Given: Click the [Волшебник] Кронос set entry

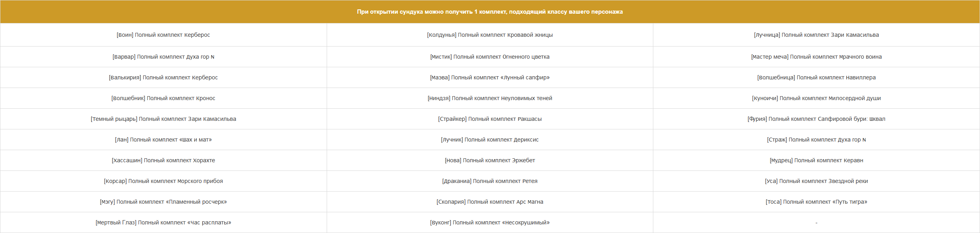Looking at the screenshot, I should pos(164,98).
